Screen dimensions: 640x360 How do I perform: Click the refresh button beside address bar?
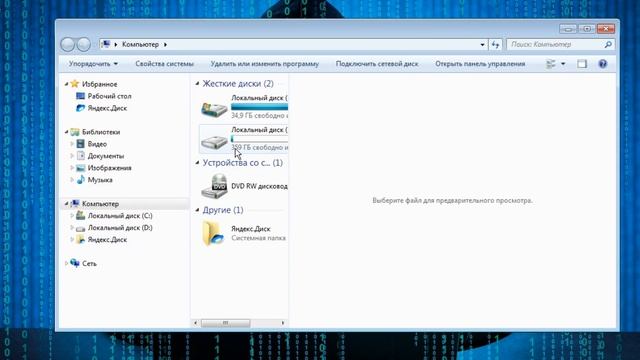coord(495,44)
